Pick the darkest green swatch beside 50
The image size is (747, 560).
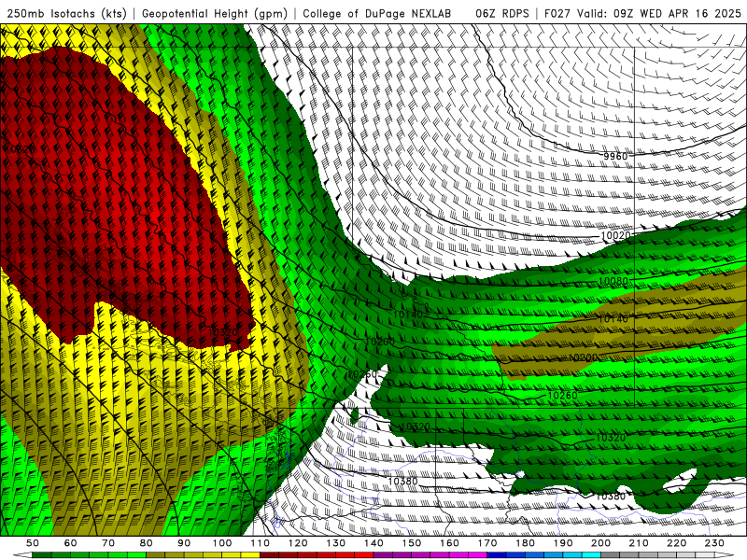[x=42, y=554]
